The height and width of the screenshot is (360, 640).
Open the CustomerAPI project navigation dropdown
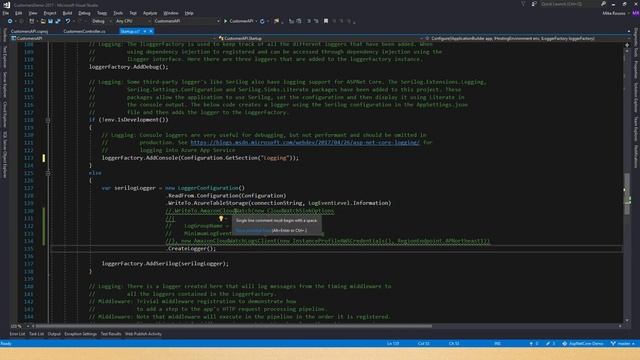click(113, 38)
